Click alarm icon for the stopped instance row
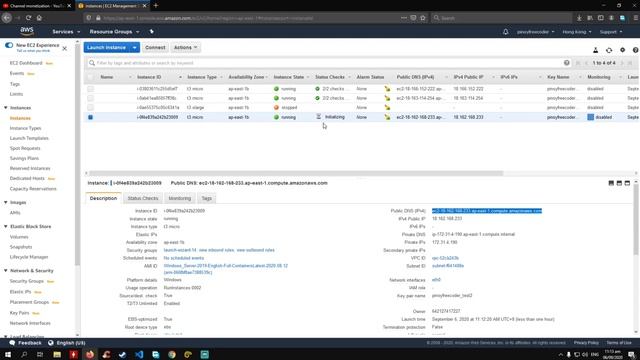This screenshot has height=360, width=640. click(x=387, y=107)
